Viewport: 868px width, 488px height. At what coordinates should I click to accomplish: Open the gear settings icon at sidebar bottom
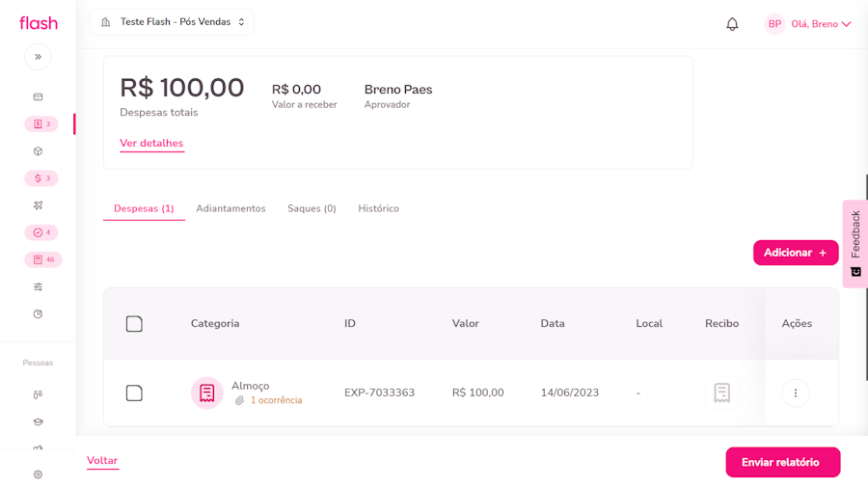pyautogui.click(x=38, y=474)
